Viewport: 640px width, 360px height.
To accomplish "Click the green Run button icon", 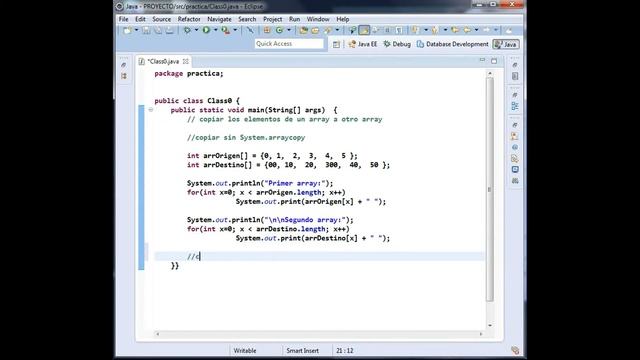I will click(206, 30).
